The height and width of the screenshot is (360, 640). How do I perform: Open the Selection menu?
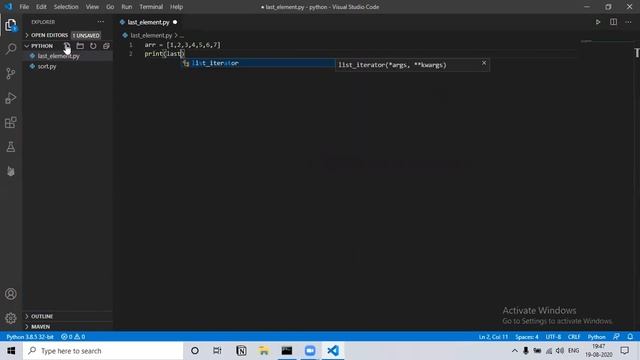click(66, 7)
